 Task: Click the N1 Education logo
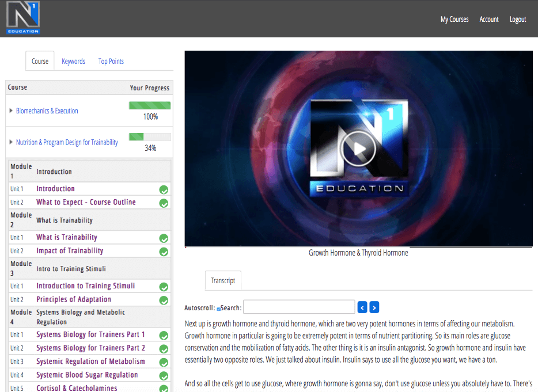point(22,17)
